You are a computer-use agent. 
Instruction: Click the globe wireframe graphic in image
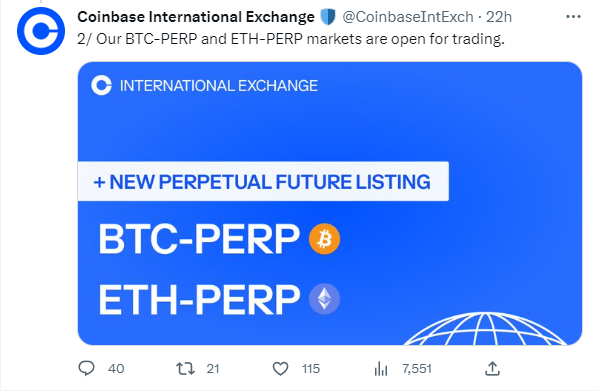coord(485,329)
